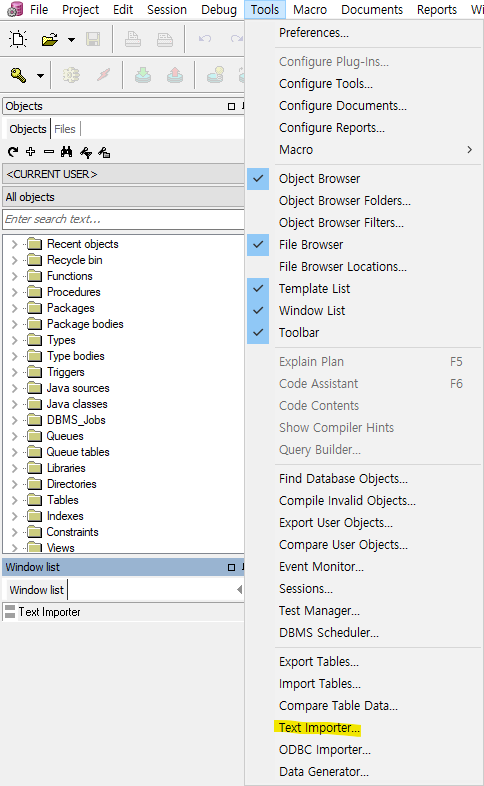The width and height of the screenshot is (484, 786).
Task: Expand the Packages folder
Action: click(x=15, y=308)
